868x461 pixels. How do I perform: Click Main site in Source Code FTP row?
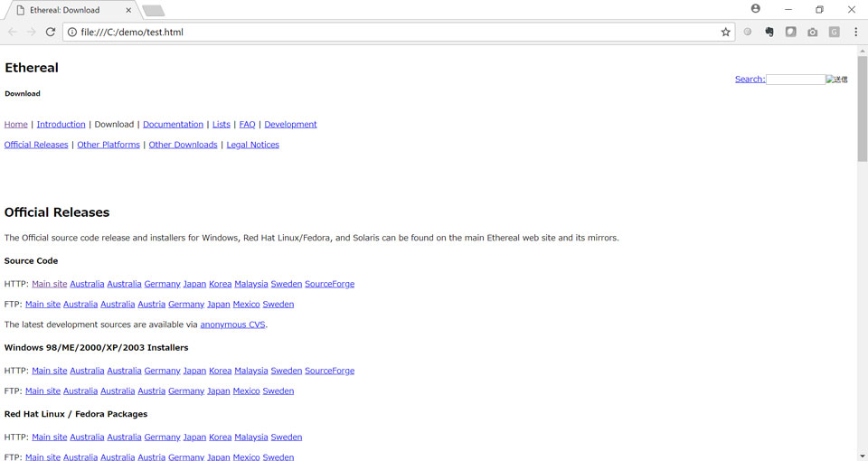pyautogui.click(x=42, y=305)
